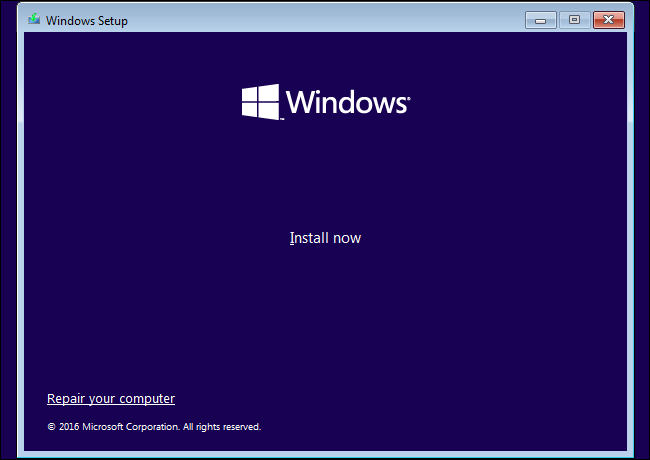Open the Repair your computer link
Image resolution: width=650 pixels, height=460 pixels.
(111, 398)
